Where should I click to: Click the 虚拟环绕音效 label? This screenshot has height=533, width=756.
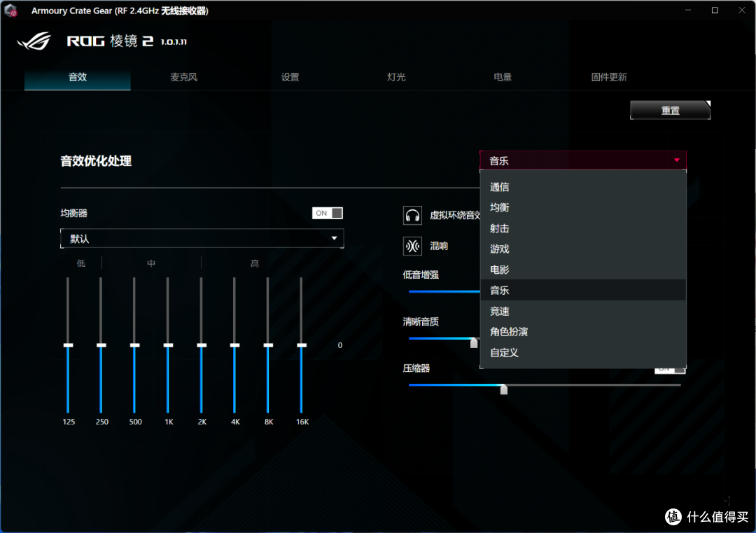tap(455, 215)
